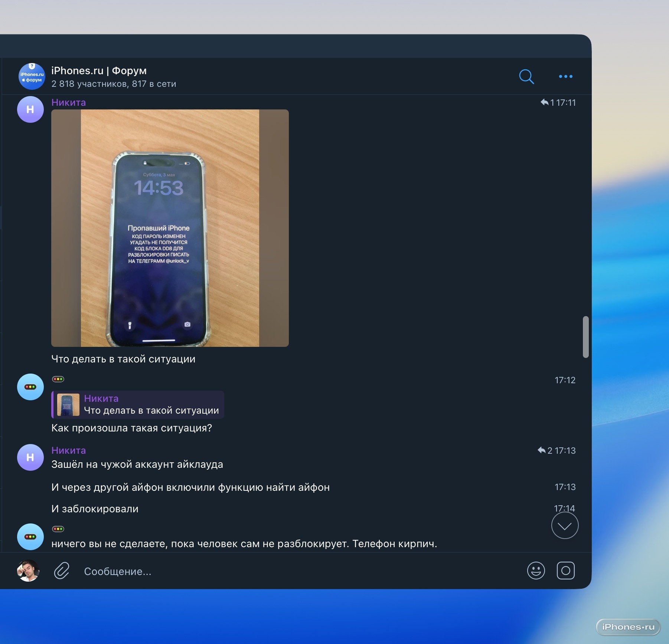Open the locked iPhone photo

170,228
